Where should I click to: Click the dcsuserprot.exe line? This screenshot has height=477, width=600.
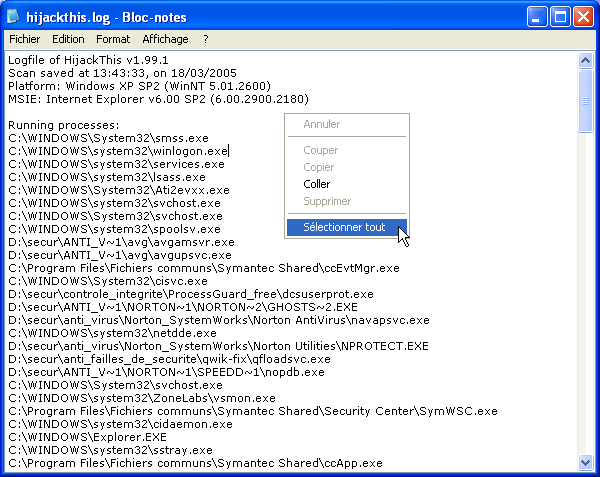point(191,295)
